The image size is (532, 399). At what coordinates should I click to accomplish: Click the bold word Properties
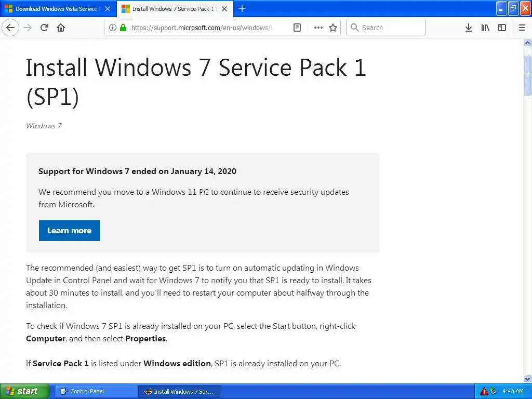click(x=145, y=339)
